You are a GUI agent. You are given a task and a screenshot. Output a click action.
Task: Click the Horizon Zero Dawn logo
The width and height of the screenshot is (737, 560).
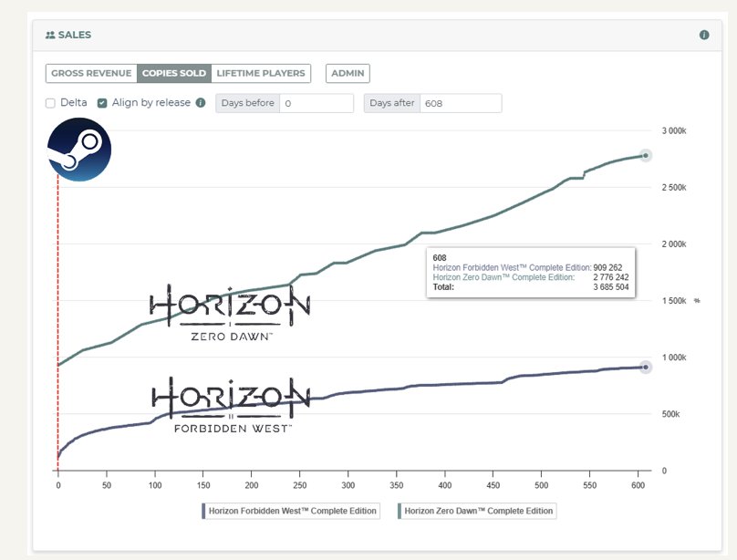(x=230, y=313)
